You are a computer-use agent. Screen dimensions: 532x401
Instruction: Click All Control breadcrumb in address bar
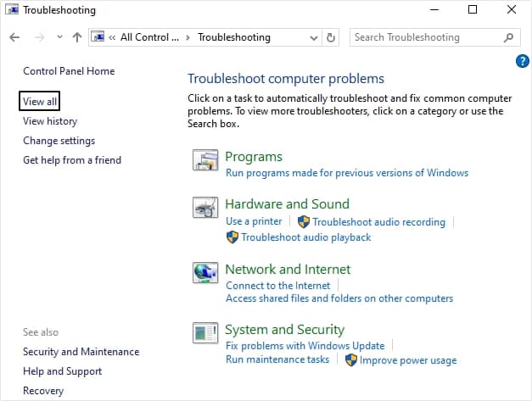tap(149, 37)
